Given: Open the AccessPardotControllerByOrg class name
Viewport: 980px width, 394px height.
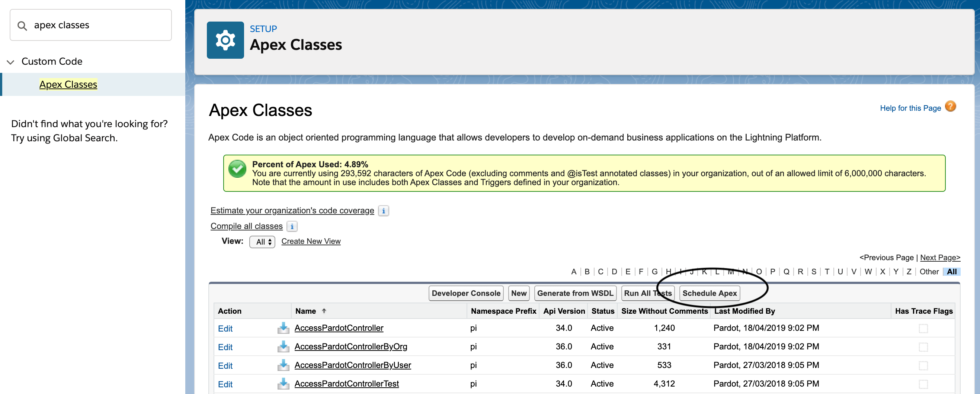Looking at the screenshot, I should 350,346.
